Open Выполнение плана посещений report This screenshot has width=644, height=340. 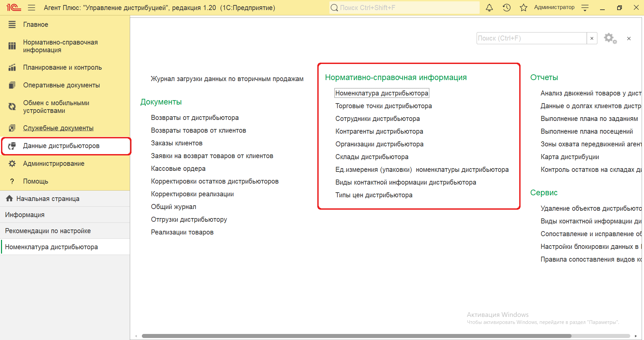[587, 131]
